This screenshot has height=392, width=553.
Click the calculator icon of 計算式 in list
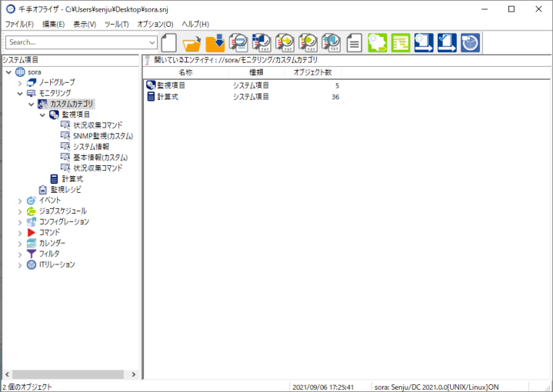[x=151, y=97]
